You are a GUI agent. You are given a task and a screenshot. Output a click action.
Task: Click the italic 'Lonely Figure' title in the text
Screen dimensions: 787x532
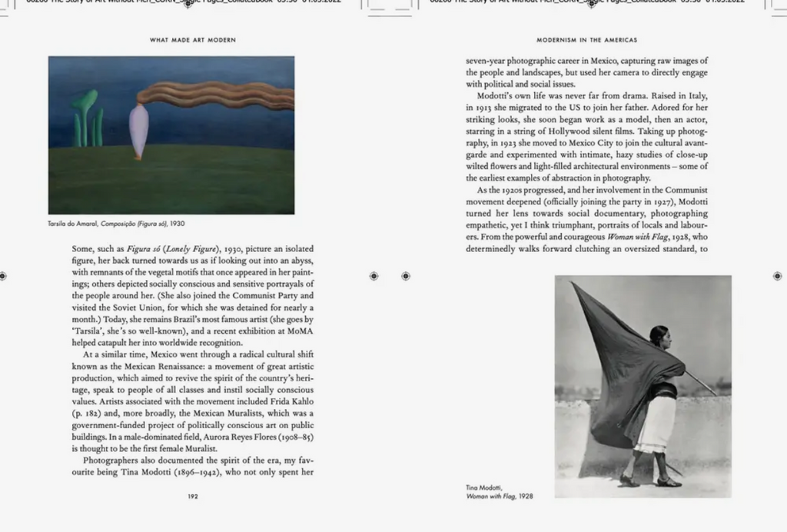[x=191, y=249]
